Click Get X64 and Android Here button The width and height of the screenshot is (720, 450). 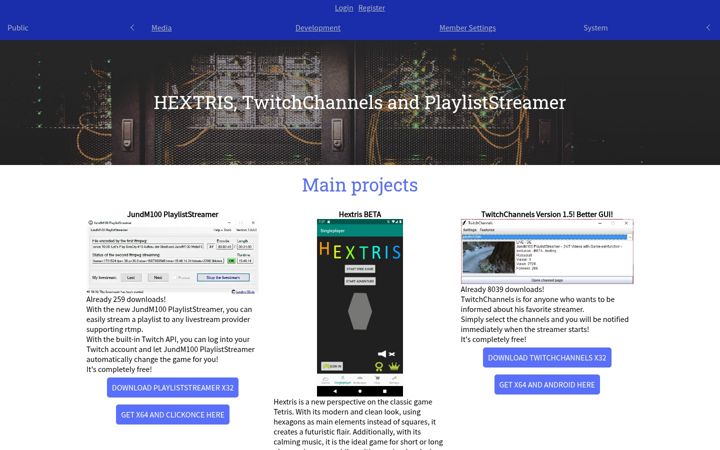click(547, 385)
